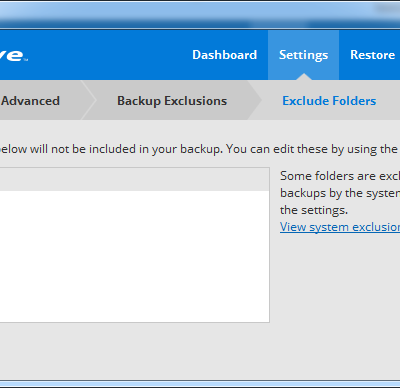The image size is (400, 388).
Task: Go back to Advanced breadcrumb step
Action: 30,101
